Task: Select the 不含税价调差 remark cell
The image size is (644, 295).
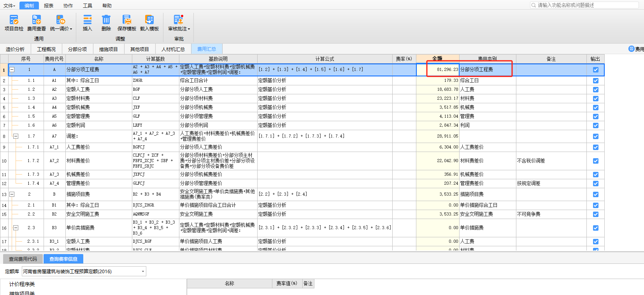Action: [x=551, y=161]
